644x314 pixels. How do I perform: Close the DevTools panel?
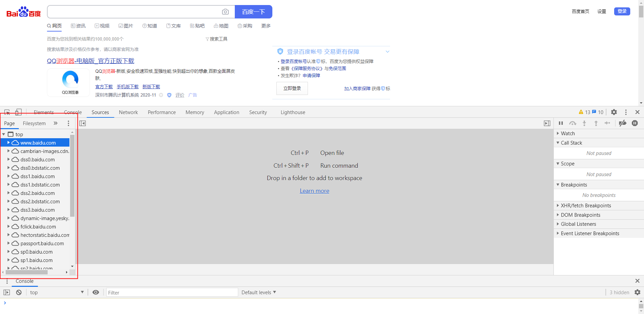pos(637,112)
